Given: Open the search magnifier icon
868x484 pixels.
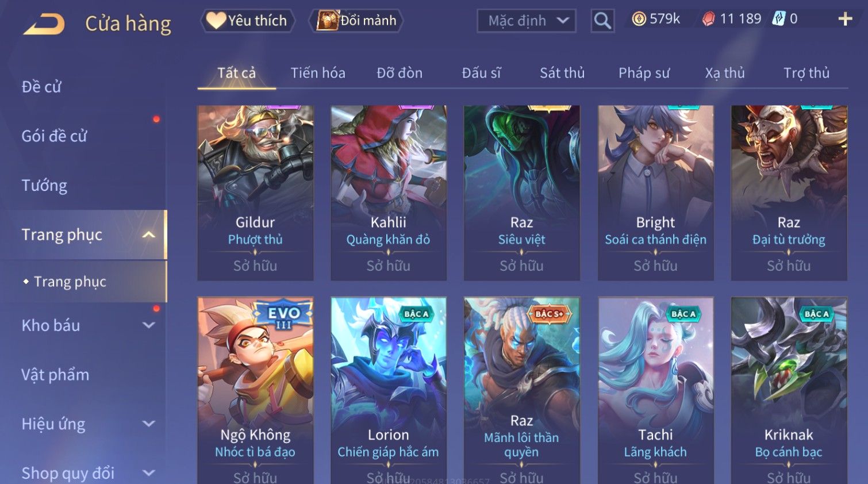Looking at the screenshot, I should tap(602, 21).
